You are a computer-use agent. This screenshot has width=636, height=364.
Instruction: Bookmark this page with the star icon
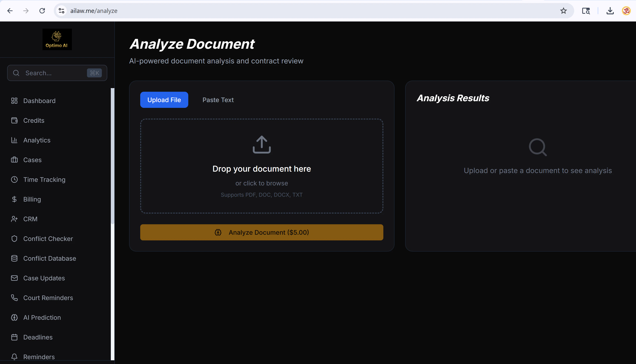tap(563, 11)
